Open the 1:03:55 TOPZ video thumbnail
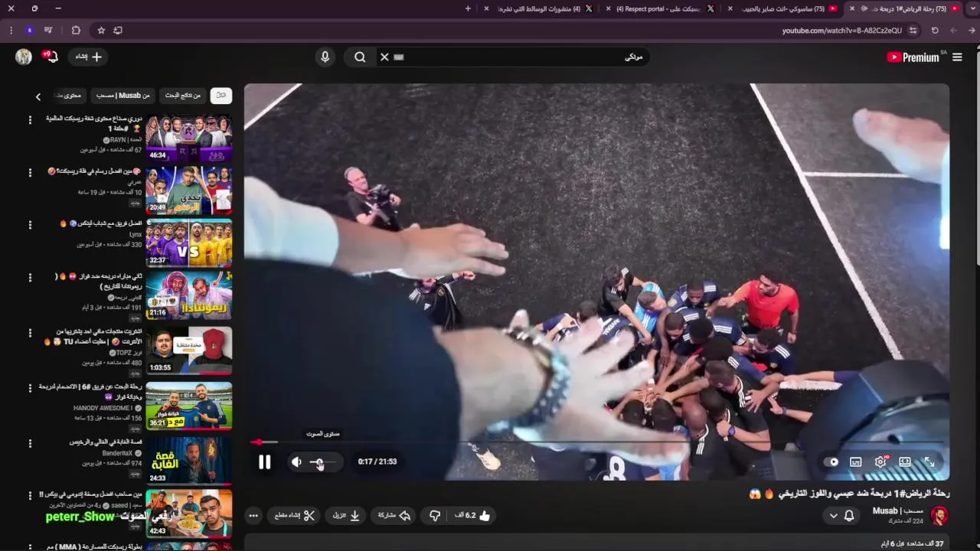The image size is (980, 551). coord(189,350)
